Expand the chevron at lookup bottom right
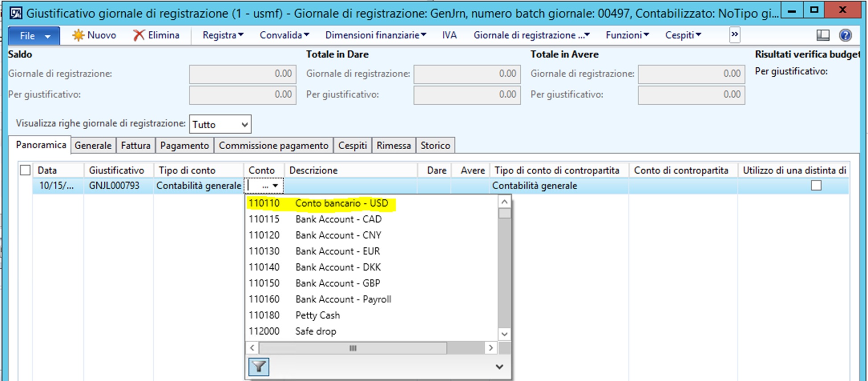This screenshot has height=381, width=868. click(x=499, y=367)
